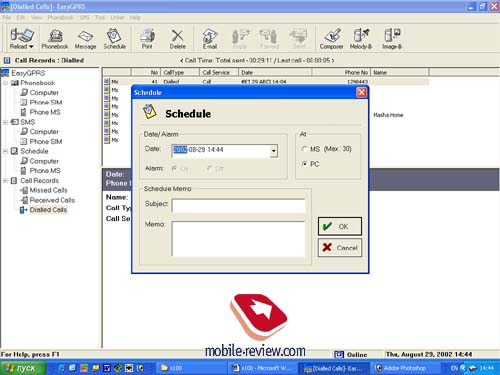This screenshot has width=500, height=375.
Task: Click the Delete X toolbar icon
Action: (177, 39)
